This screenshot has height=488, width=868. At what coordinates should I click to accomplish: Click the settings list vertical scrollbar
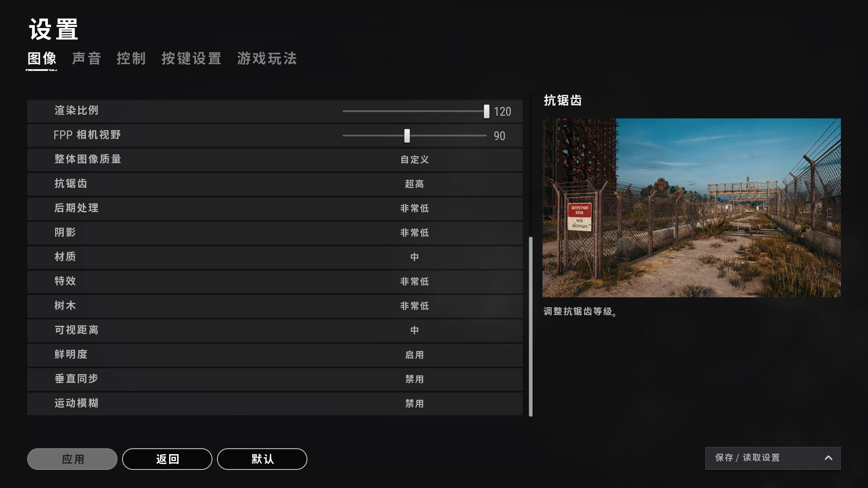point(531,326)
